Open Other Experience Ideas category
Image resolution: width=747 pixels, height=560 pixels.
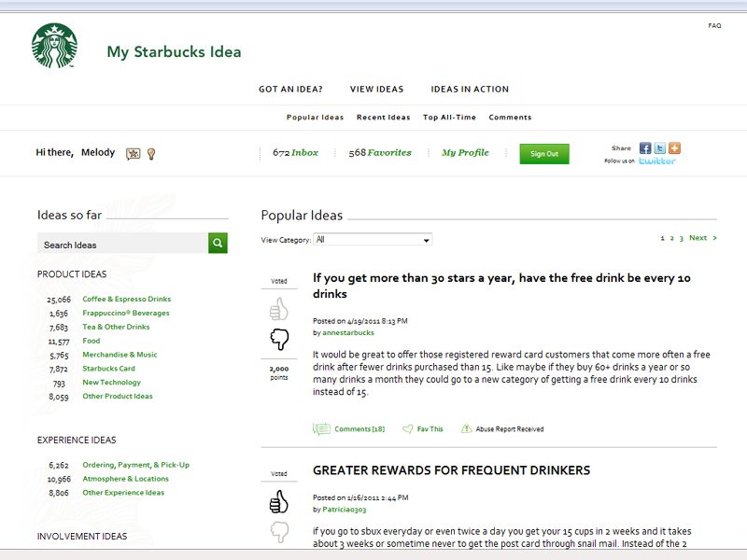tap(123, 493)
